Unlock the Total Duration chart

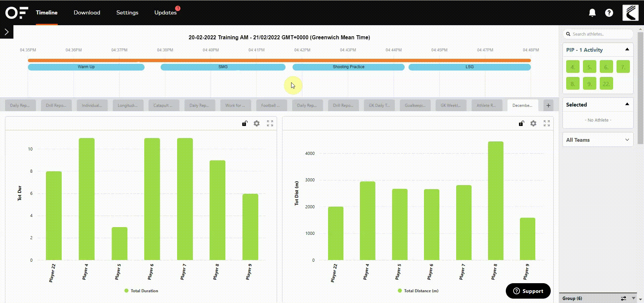244,123
